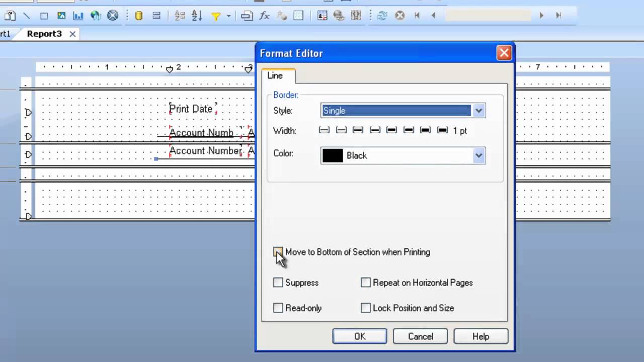644x362 pixels.
Task: Open the Select Expert funnel icon
Action: tap(216, 16)
